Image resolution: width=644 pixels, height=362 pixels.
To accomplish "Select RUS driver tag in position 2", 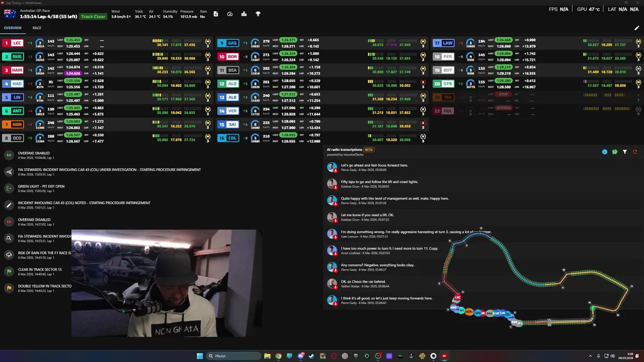I will (x=14, y=57).
